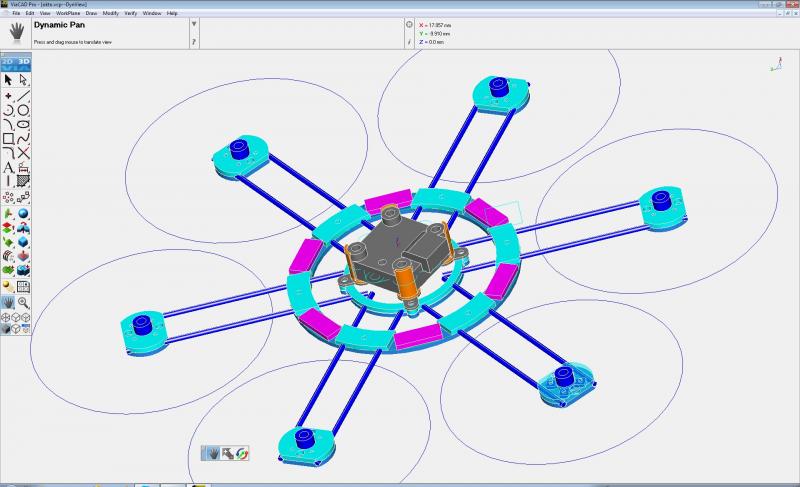
Task: Select the dimension tool
Action: click(x=23, y=167)
